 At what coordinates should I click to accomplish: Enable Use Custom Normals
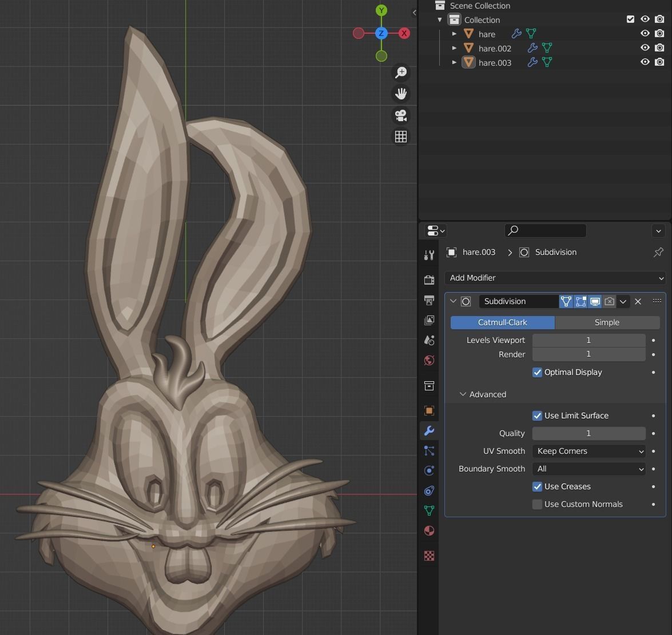(537, 505)
